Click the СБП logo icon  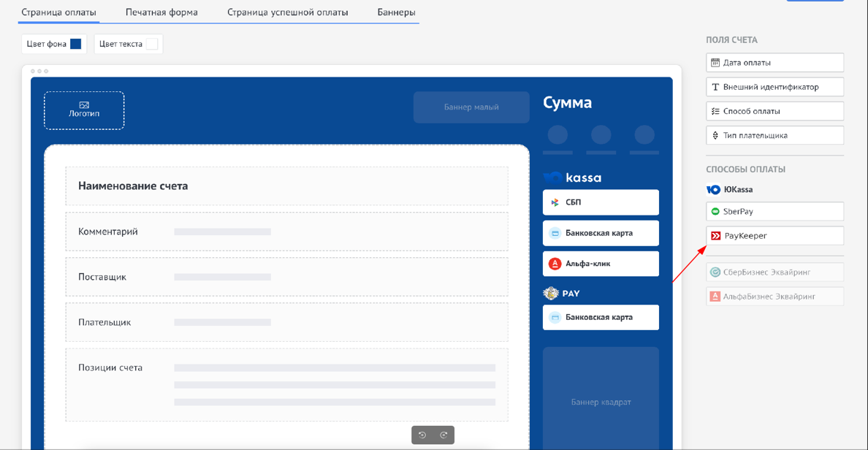point(555,202)
